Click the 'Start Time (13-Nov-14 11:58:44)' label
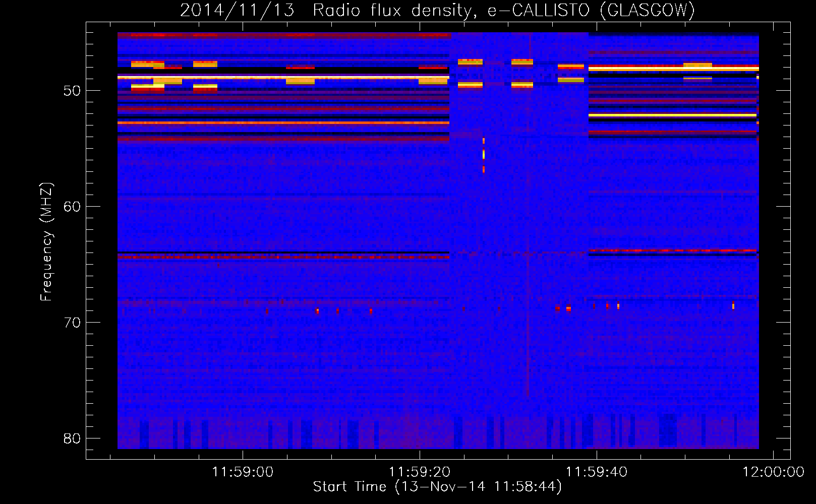 pyautogui.click(x=437, y=487)
